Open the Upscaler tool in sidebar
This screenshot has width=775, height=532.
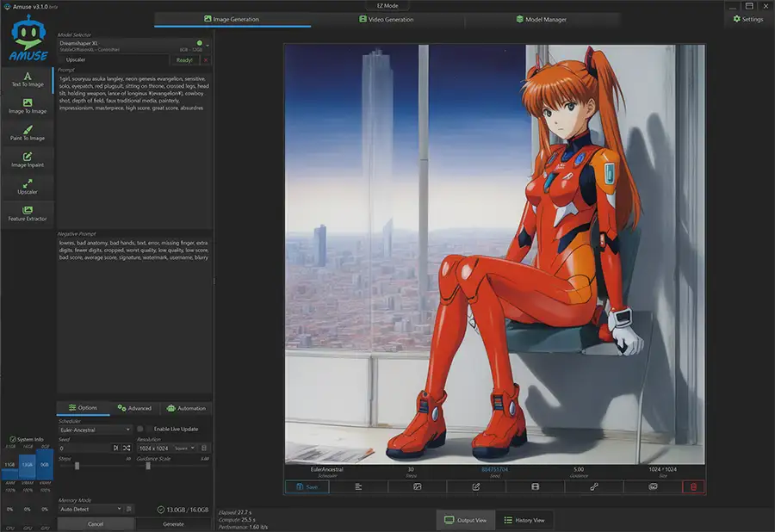click(28, 187)
